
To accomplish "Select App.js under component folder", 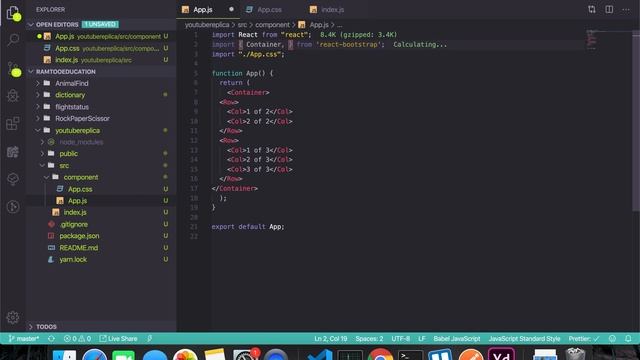I will tap(100, 201).
